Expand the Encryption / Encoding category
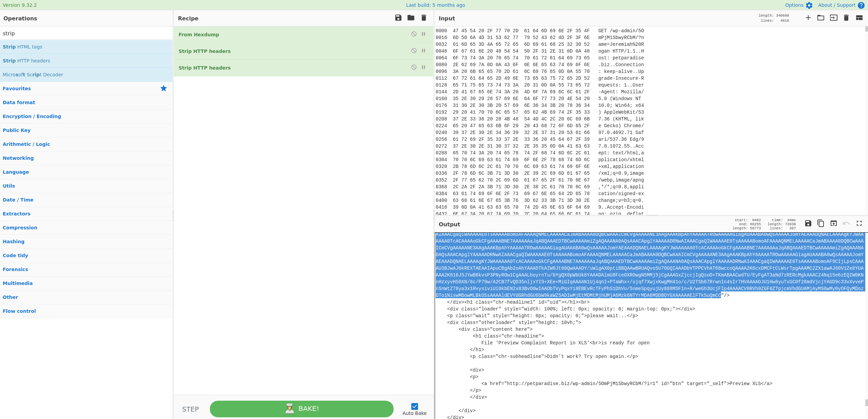 click(x=86, y=116)
